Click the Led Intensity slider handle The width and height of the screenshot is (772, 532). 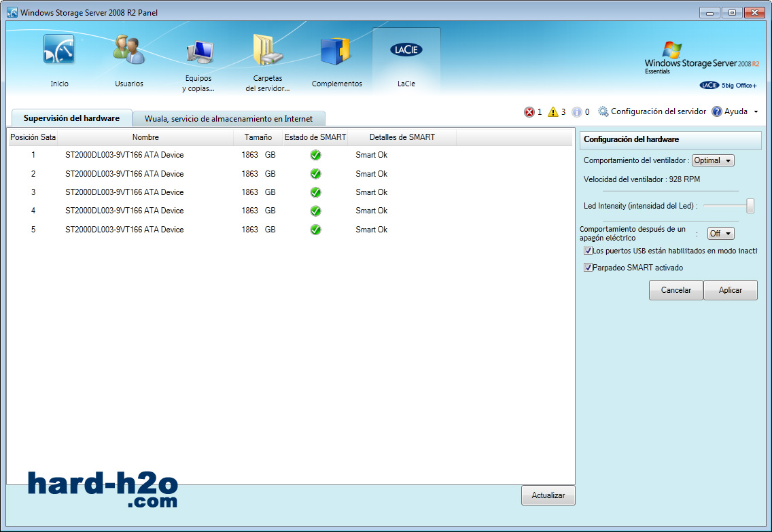point(750,206)
